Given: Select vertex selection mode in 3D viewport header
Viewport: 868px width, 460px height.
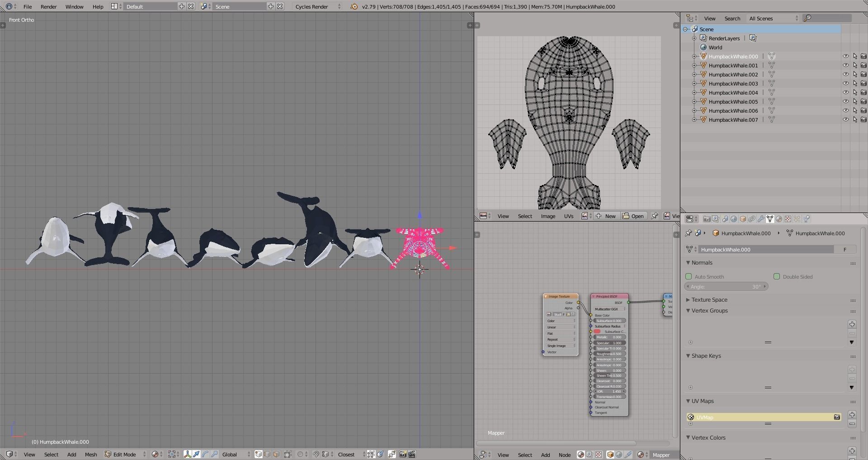Looking at the screenshot, I should (x=259, y=454).
